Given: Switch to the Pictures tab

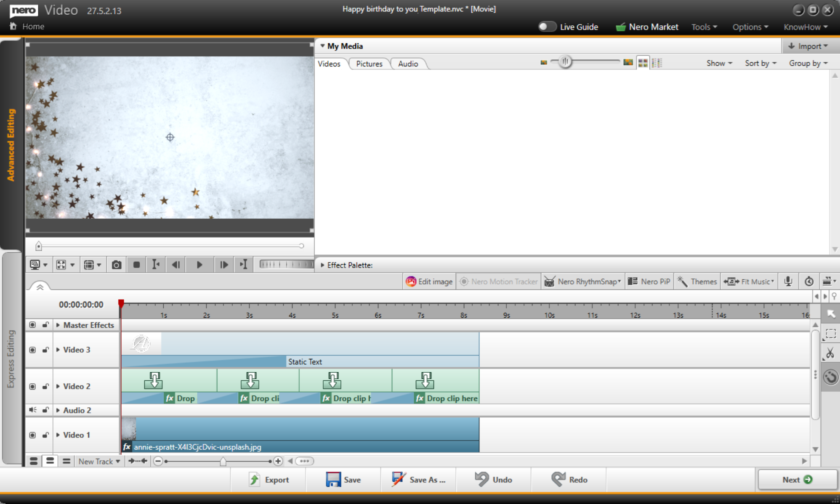Looking at the screenshot, I should tap(369, 64).
